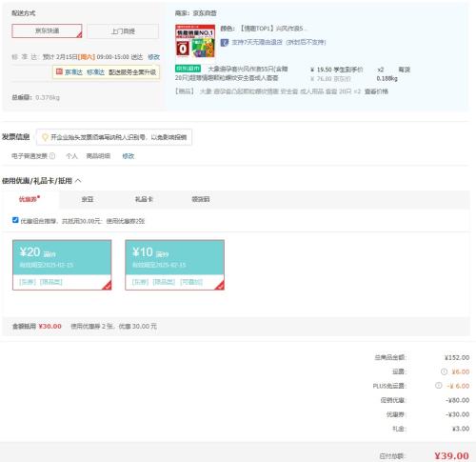The width and height of the screenshot is (476, 462).
Task: Choose the 上门自提 pickup option
Action: pos(123,31)
